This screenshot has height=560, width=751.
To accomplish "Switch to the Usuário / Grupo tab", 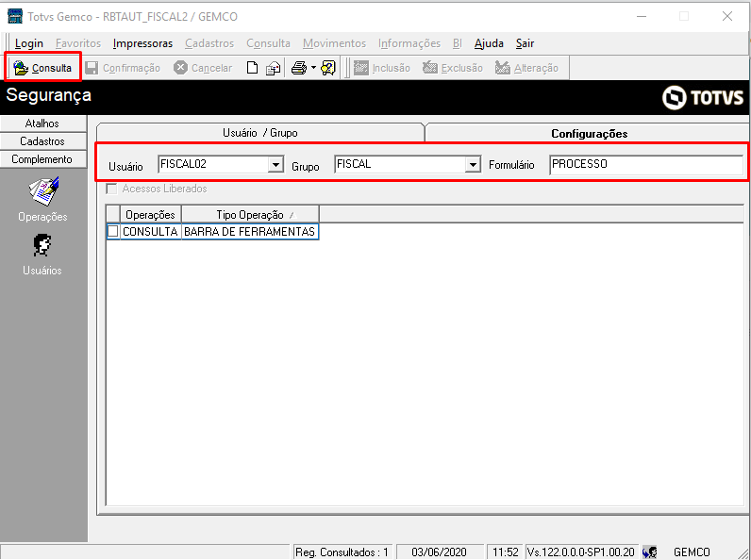I will pos(260,133).
